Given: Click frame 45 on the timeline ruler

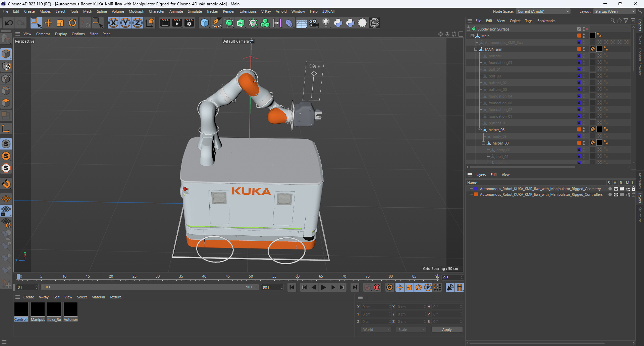Looking at the screenshot, I should coord(228,277).
